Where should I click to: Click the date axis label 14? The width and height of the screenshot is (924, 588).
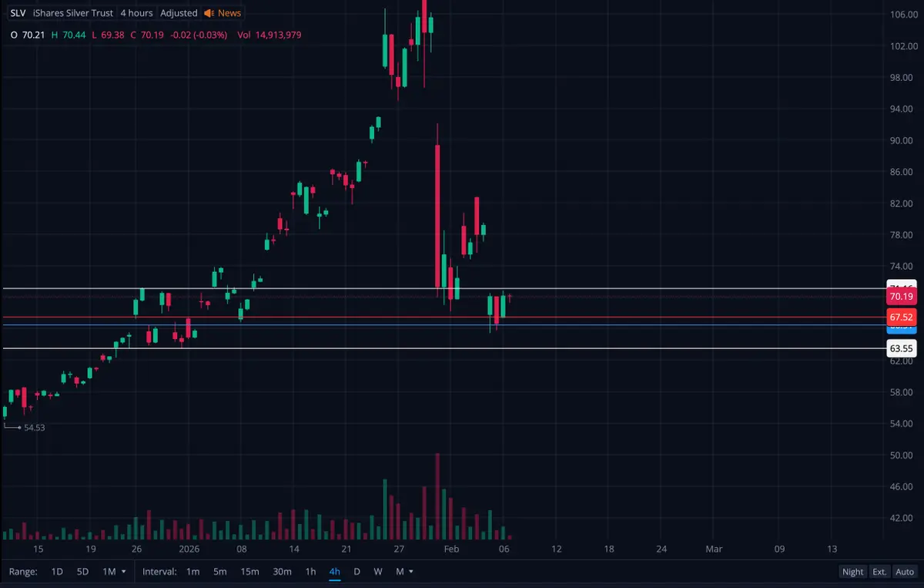pyautogui.click(x=293, y=549)
